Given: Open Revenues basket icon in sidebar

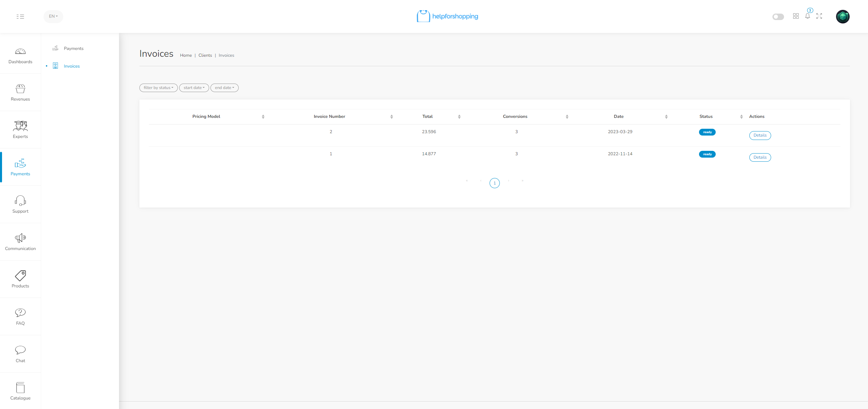Looking at the screenshot, I should pyautogui.click(x=20, y=89).
